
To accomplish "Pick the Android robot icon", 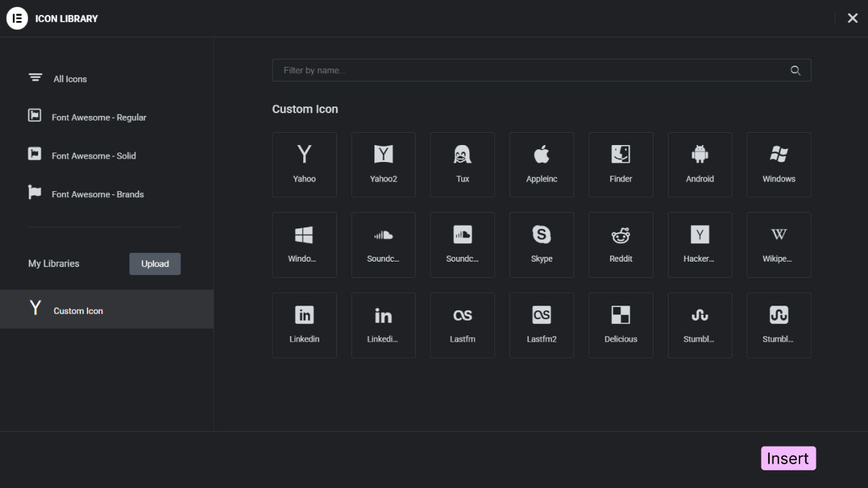I will coord(699,165).
